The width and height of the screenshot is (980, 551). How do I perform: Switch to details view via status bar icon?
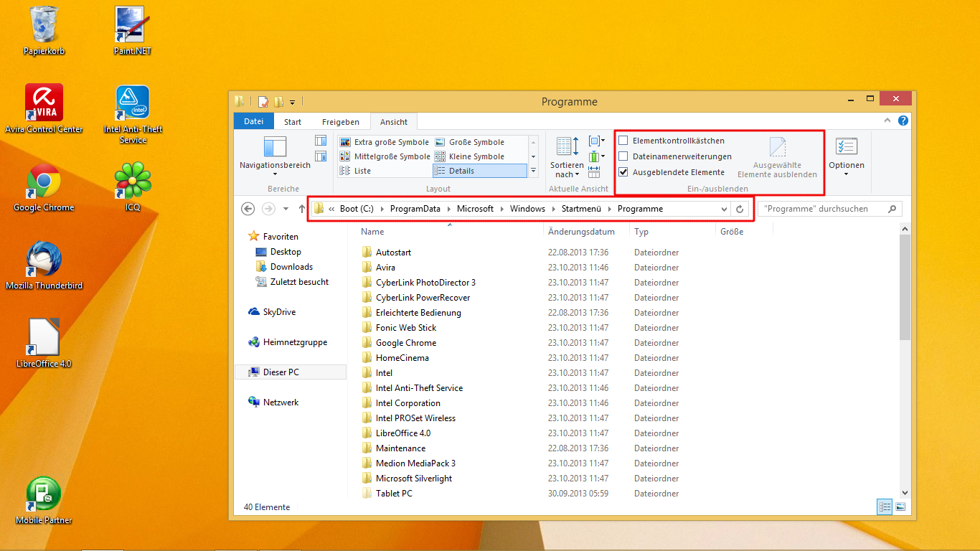(885, 507)
